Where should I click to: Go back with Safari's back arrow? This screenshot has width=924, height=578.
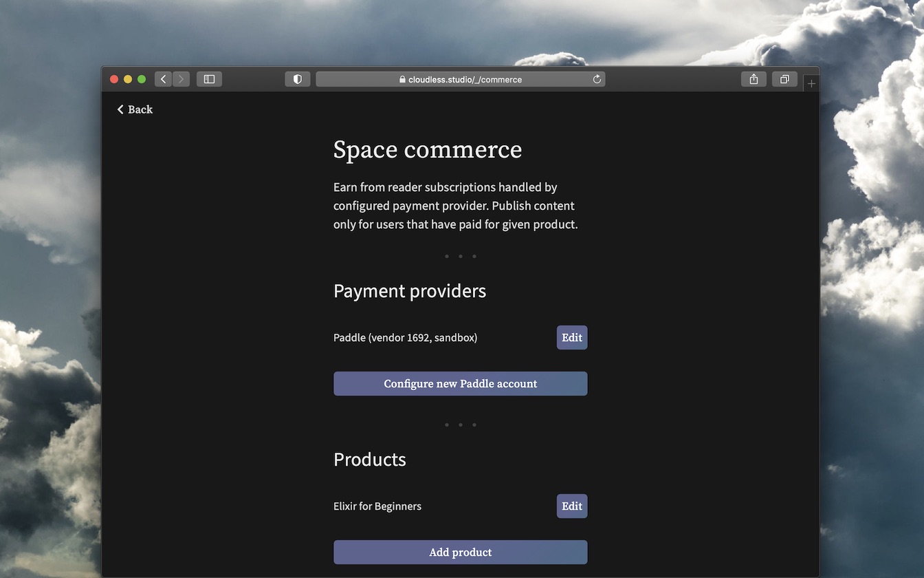click(x=163, y=79)
